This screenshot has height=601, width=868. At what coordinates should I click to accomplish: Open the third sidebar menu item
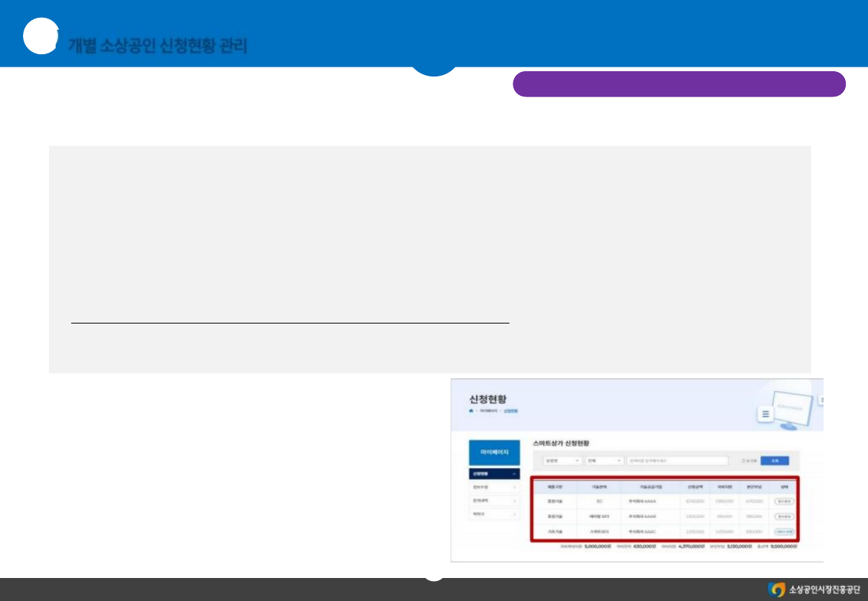click(494, 501)
